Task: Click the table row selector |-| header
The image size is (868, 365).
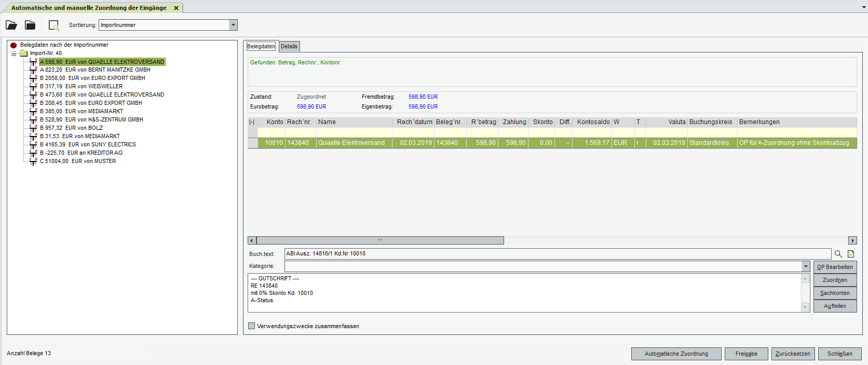Action: 252,122
